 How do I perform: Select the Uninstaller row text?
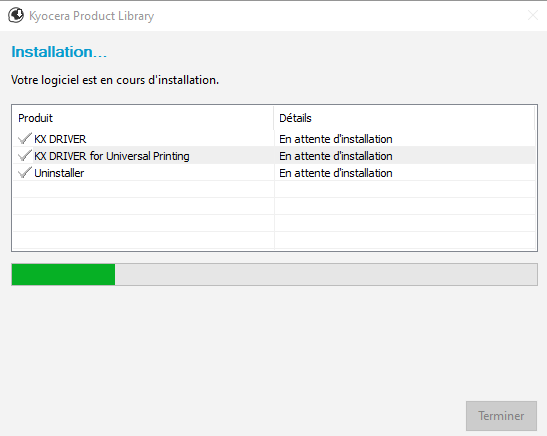pyautogui.click(x=59, y=173)
